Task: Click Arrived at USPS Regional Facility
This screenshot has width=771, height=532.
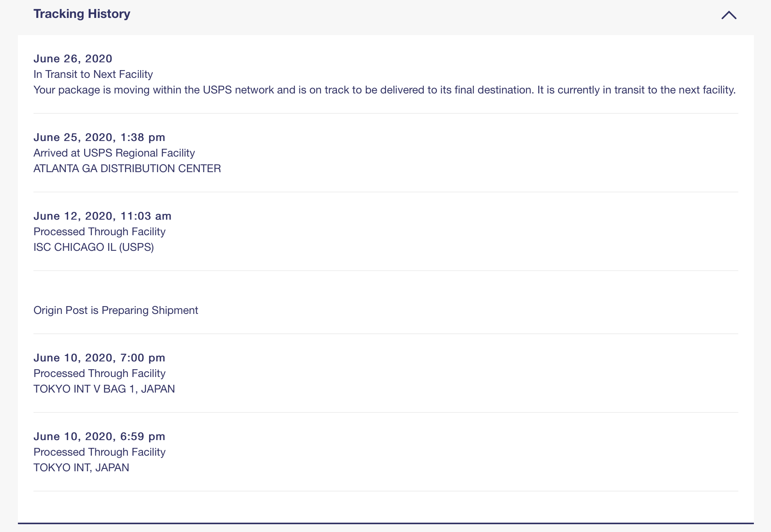Action: [x=114, y=153]
